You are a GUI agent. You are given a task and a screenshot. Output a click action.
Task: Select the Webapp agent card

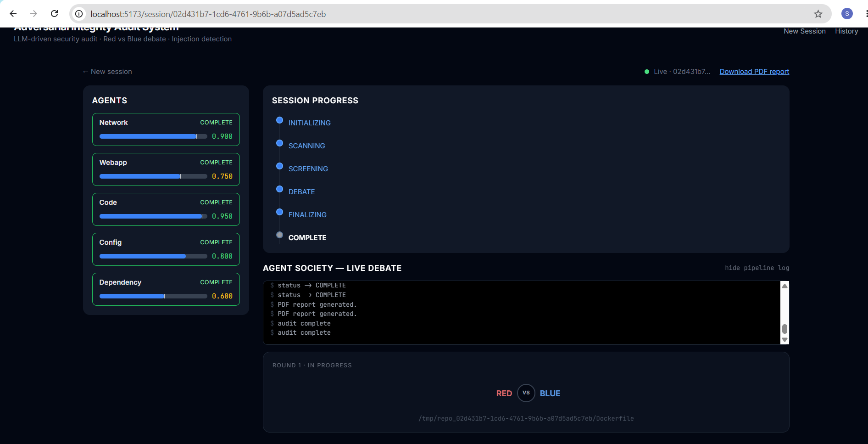pyautogui.click(x=166, y=169)
